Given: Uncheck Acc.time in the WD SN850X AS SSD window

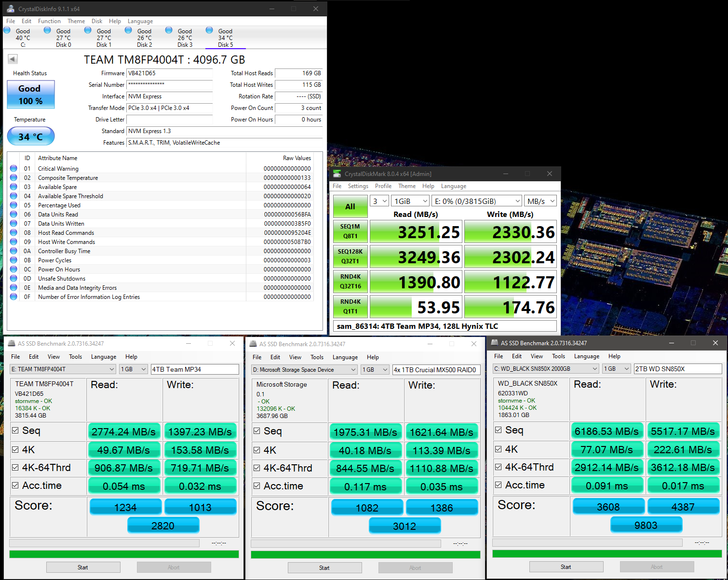Looking at the screenshot, I should coord(499,485).
